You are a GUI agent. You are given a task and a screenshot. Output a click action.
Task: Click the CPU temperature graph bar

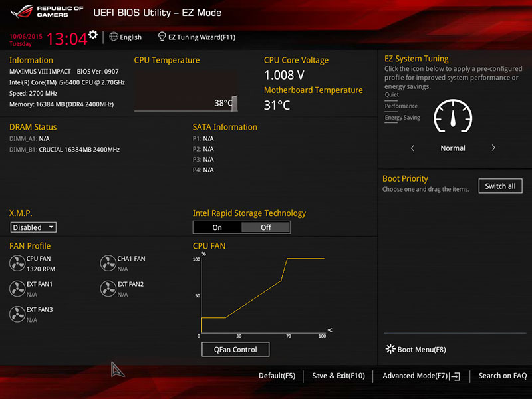point(235,104)
